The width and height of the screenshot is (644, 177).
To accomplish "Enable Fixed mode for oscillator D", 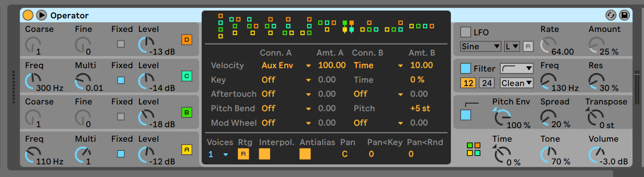I will click(121, 44).
